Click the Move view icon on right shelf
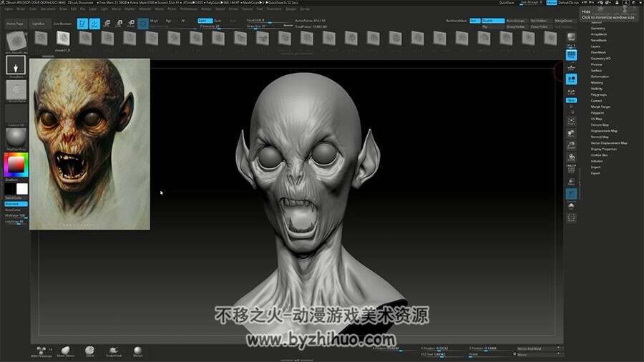Viewport: 644px width, 362px height. [x=571, y=133]
